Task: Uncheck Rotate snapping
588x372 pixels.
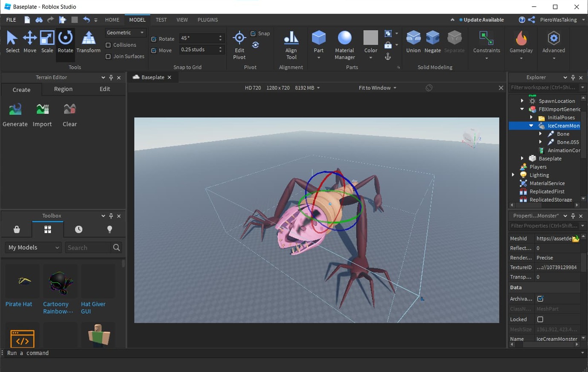Action: pos(154,39)
